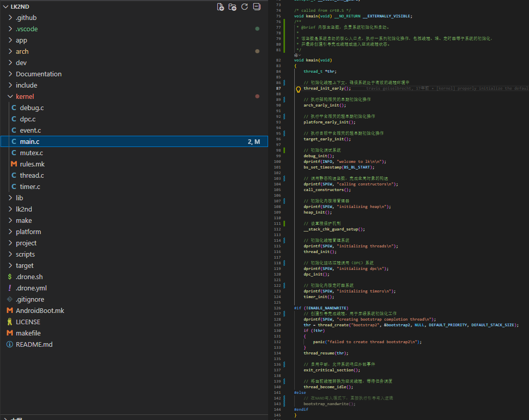Viewport: 529px width, 420px height.
Task: Collapse the LK2ND root folder chevron
Action: [6, 7]
